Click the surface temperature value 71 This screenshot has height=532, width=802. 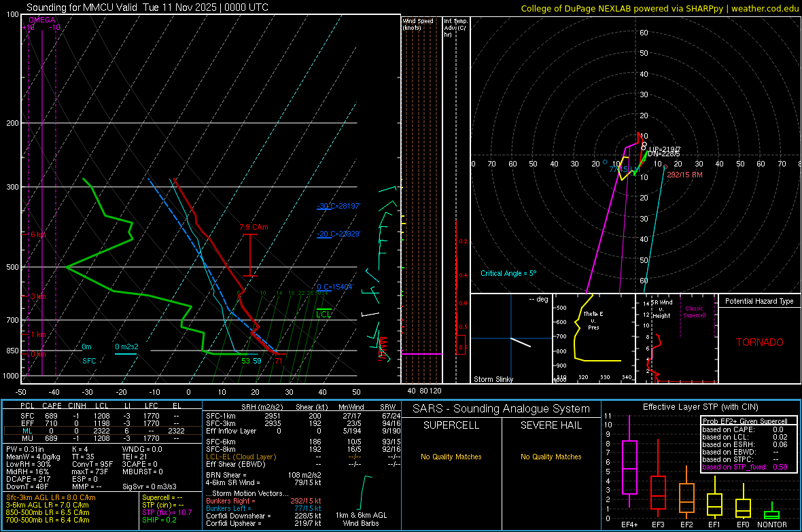(279, 361)
